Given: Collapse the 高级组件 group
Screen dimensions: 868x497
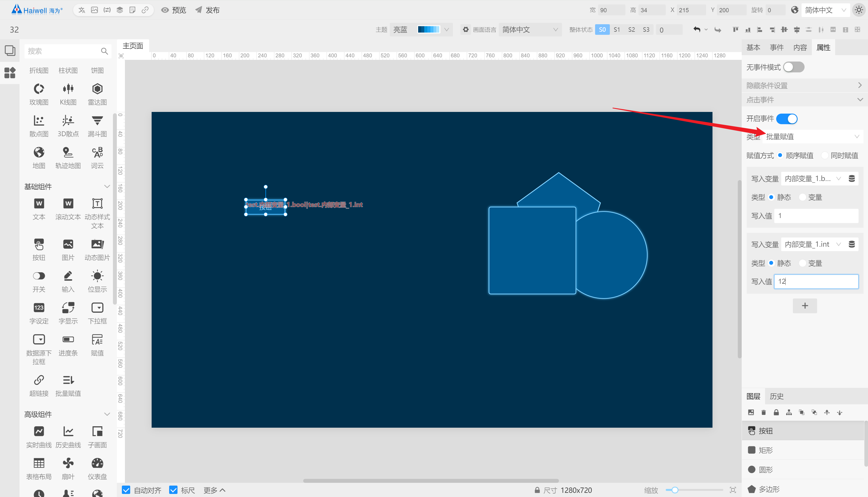Looking at the screenshot, I should pyautogui.click(x=107, y=414).
